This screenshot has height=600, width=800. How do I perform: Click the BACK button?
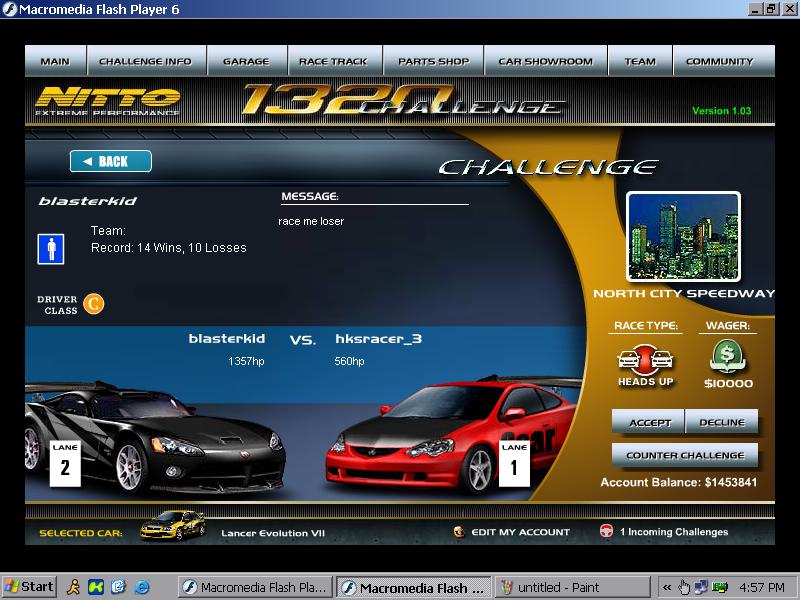(x=111, y=161)
